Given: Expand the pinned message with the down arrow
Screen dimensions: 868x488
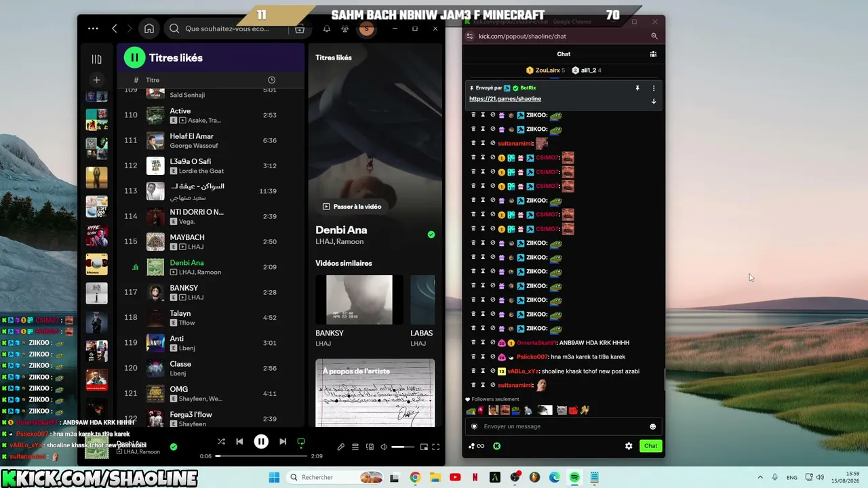Looking at the screenshot, I should click(654, 102).
